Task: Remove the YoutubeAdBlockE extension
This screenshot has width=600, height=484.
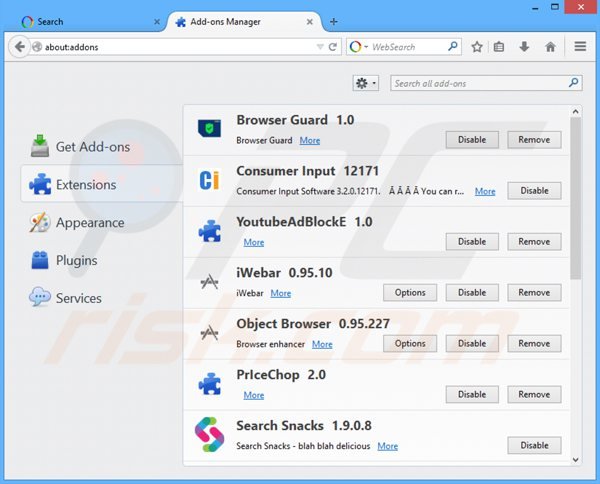Action: click(534, 241)
